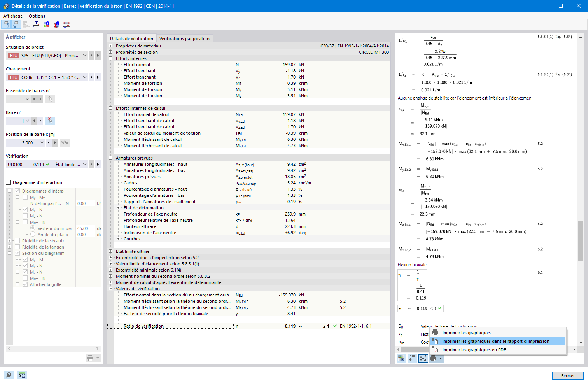
Task: Click the member with sine curve toolbar icon
Action: pos(66,25)
